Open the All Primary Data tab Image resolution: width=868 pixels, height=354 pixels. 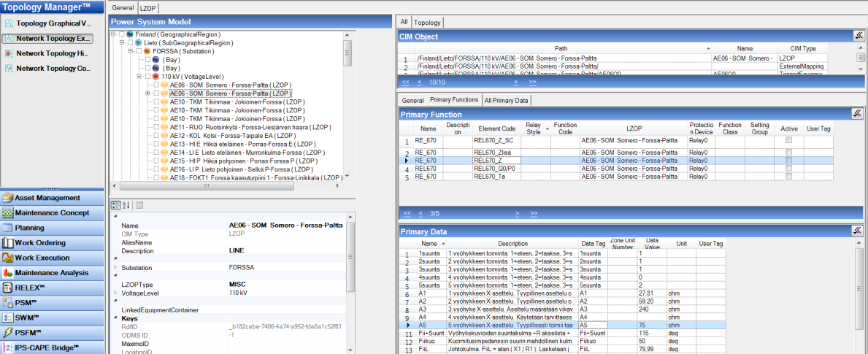pos(507,100)
